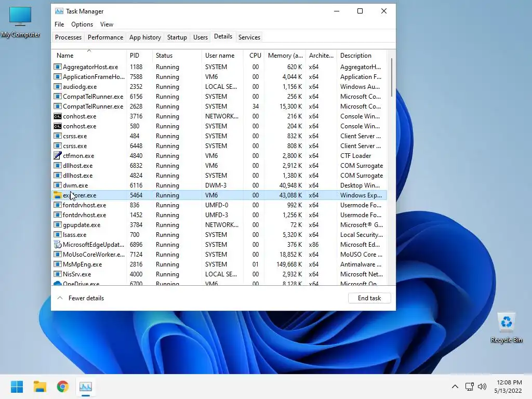This screenshot has height=399, width=532.
Task: Switch to the Performance tab
Action: click(x=105, y=37)
